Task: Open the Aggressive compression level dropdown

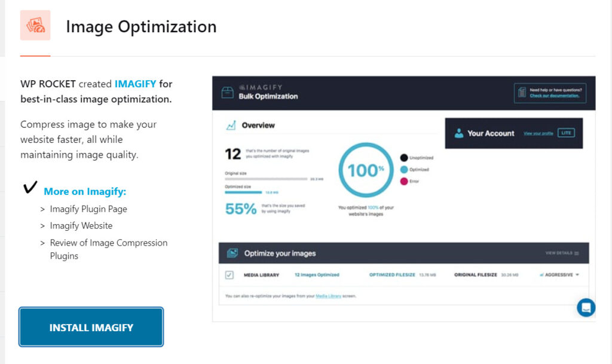Action: click(x=559, y=275)
